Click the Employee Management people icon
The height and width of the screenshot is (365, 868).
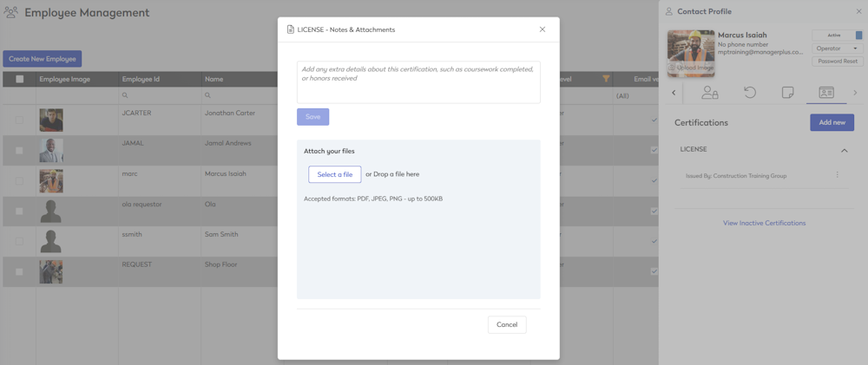click(11, 11)
